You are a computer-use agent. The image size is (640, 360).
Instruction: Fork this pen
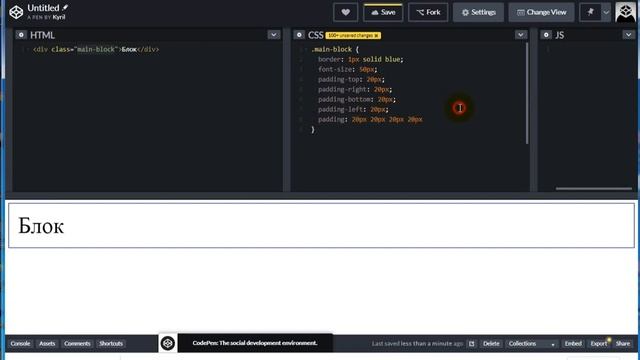[428, 12]
